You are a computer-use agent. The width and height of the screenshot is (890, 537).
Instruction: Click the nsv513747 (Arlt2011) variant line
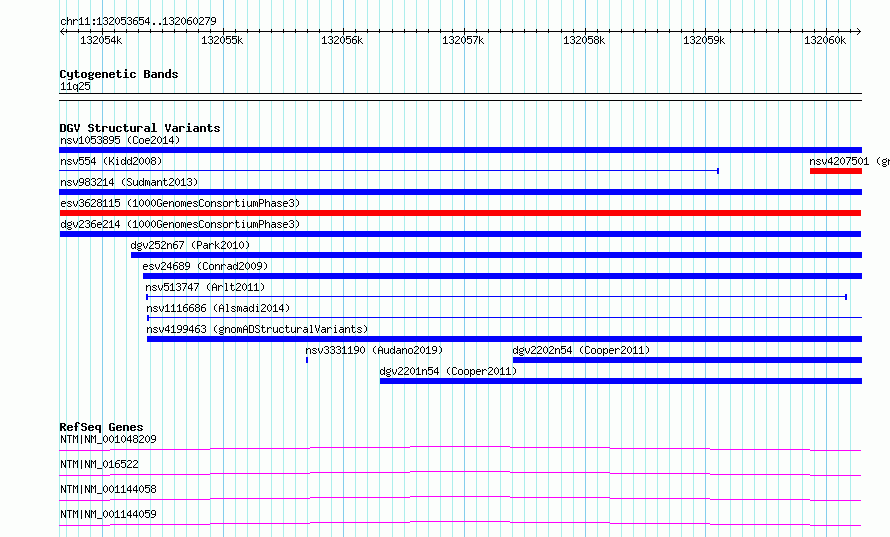point(497,297)
